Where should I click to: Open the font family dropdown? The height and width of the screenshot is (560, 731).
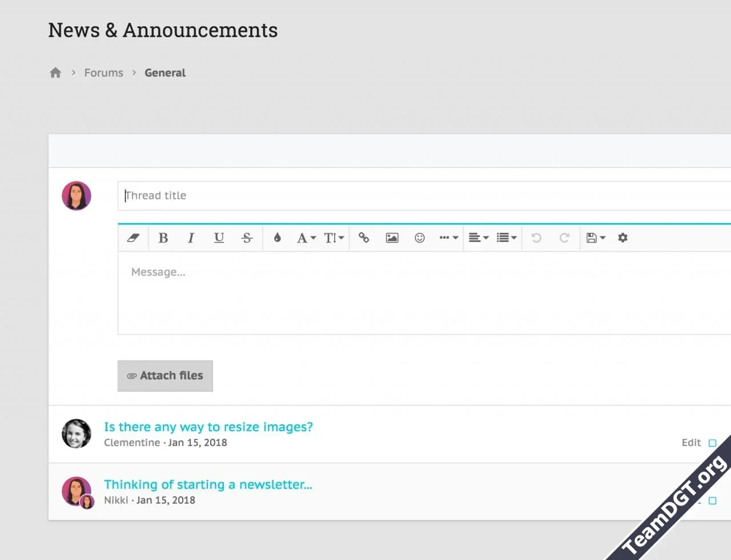point(306,238)
